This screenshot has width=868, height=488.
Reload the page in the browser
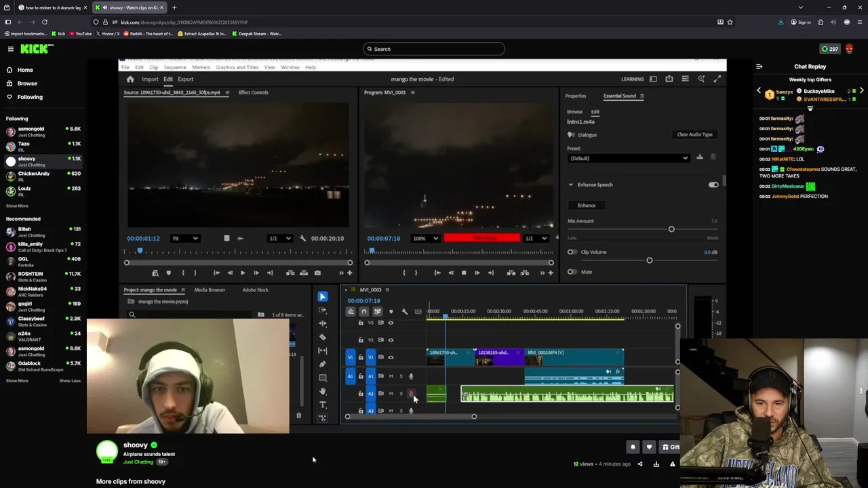tap(45, 22)
